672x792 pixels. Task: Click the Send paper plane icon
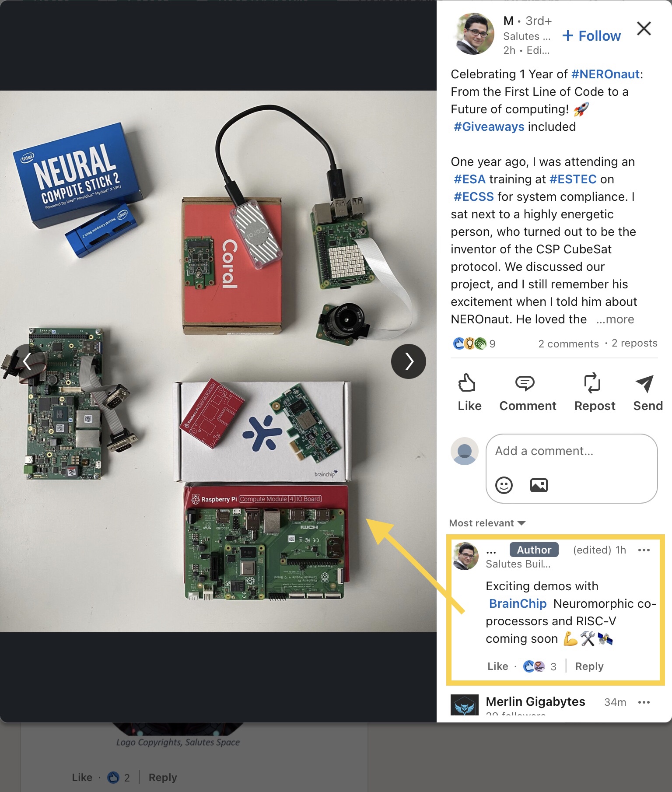coord(644,383)
